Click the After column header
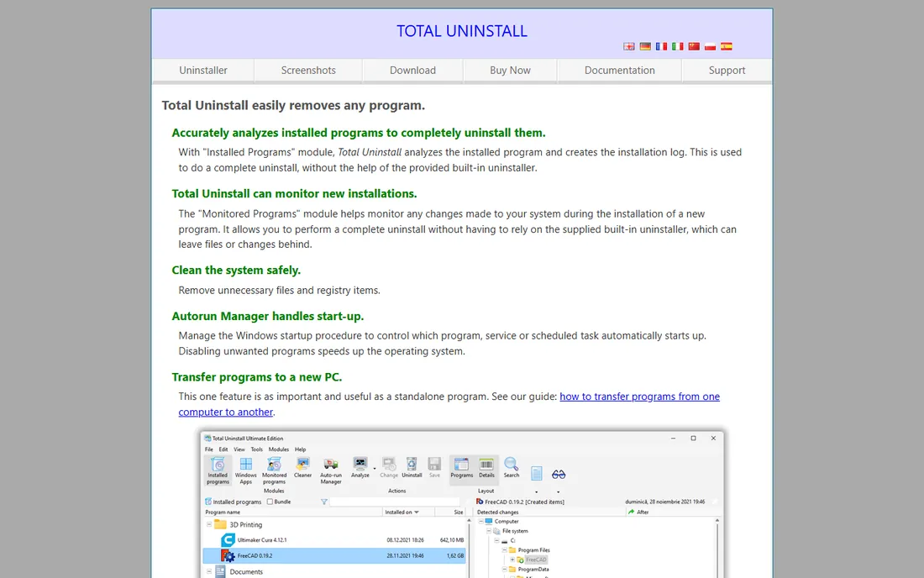924x578 pixels. pos(671,512)
